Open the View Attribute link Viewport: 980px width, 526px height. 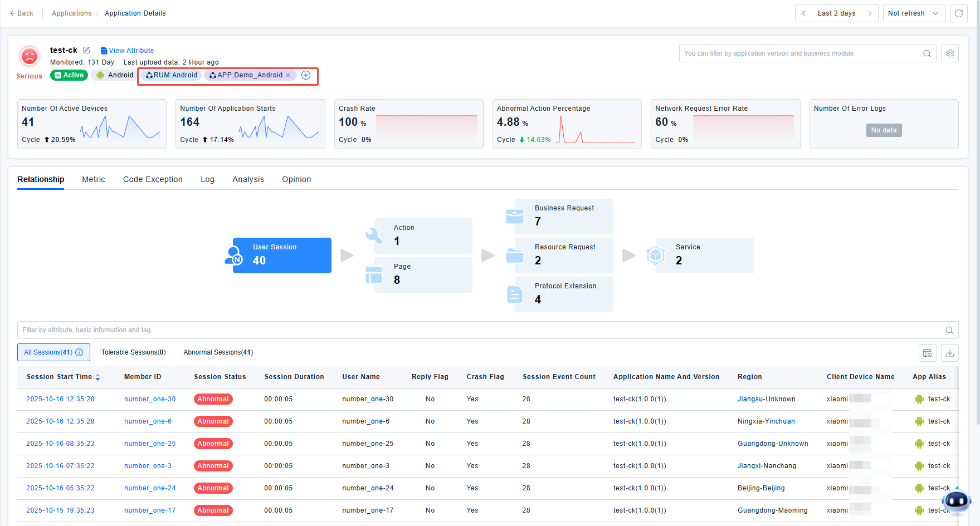pyautogui.click(x=128, y=51)
